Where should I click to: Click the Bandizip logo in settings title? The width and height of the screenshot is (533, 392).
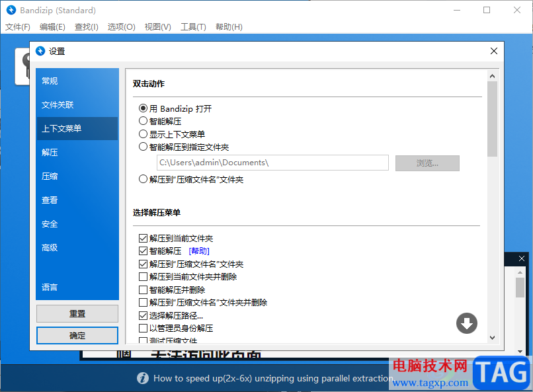(40, 51)
